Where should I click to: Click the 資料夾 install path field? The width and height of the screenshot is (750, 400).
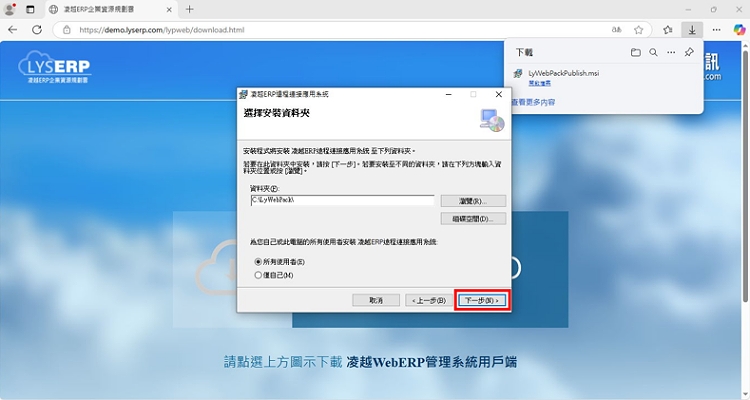[x=342, y=200]
